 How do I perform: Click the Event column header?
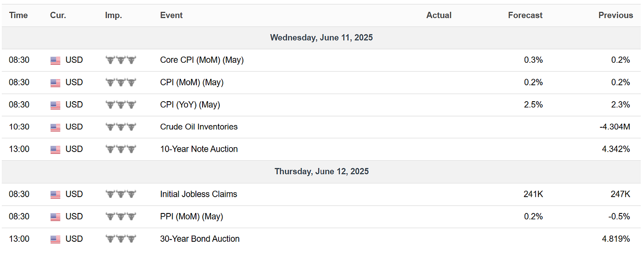click(x=171, y=15)
